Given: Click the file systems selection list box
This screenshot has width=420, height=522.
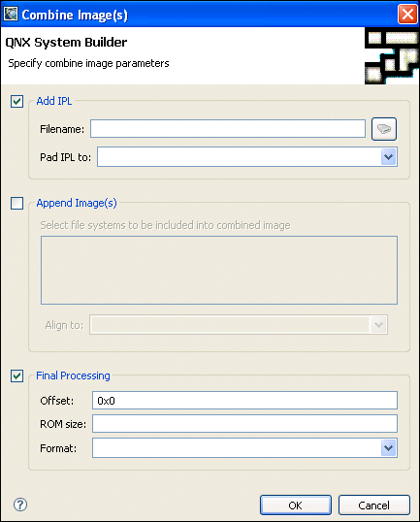Looking at the screenshot, I should (219, 270).
